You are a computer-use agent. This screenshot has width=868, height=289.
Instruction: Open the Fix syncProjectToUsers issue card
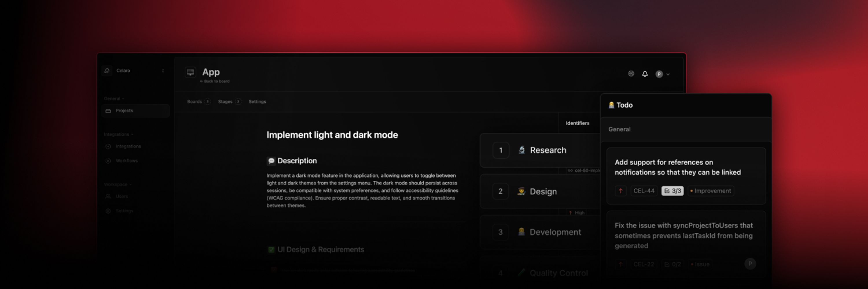(686, 244)
